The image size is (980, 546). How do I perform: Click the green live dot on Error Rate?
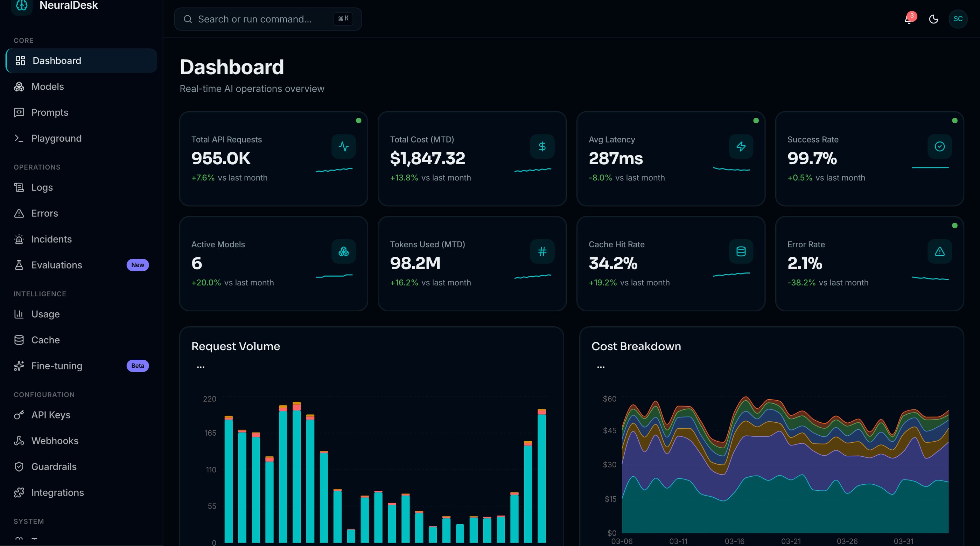[954, 226]
